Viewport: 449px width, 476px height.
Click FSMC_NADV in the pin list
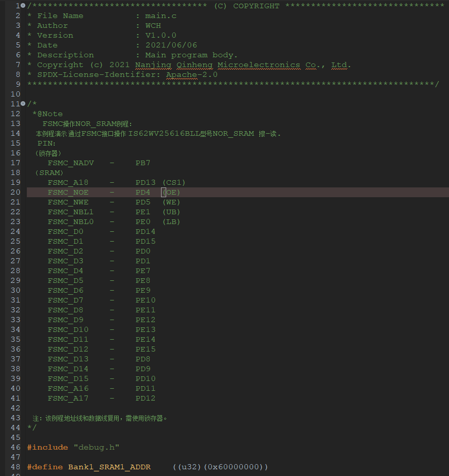tap(71, 163)
